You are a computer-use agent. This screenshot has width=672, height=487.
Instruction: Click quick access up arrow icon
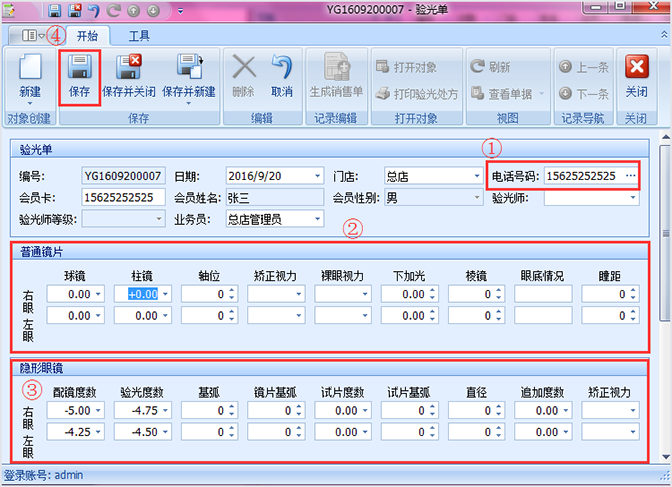(x=134, y=10)
